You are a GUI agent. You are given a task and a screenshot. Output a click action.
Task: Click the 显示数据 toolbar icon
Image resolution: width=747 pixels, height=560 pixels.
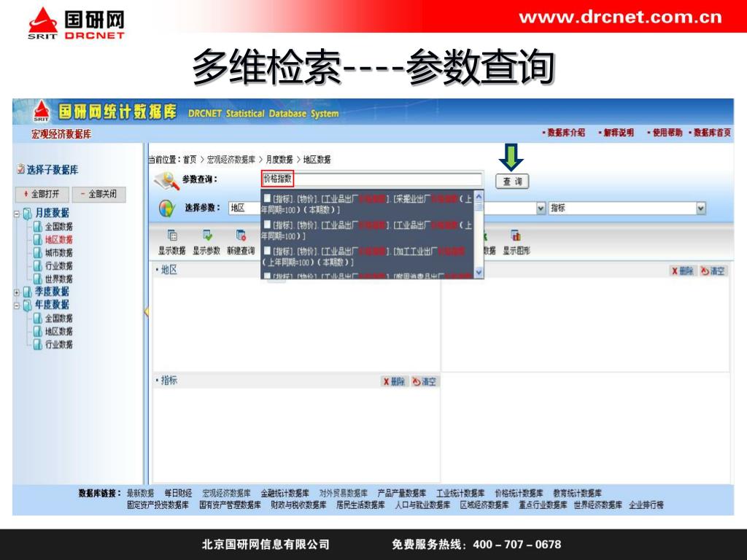click(x=172, y=236)
